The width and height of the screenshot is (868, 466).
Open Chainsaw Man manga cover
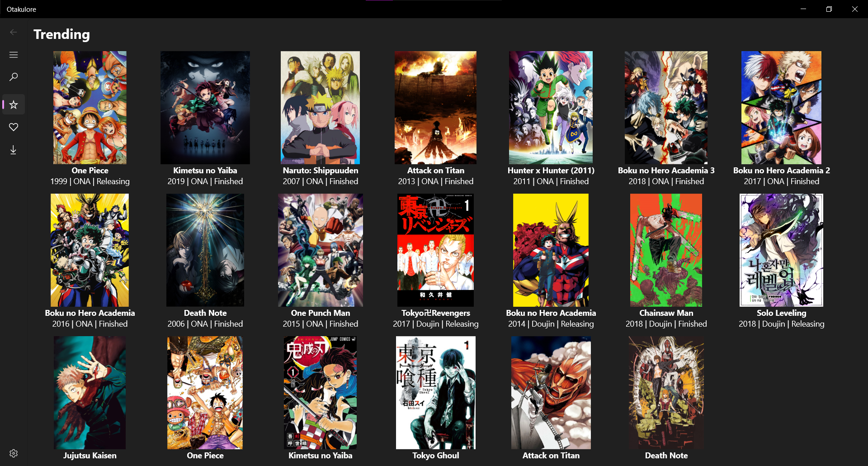(x=666, y=250)
